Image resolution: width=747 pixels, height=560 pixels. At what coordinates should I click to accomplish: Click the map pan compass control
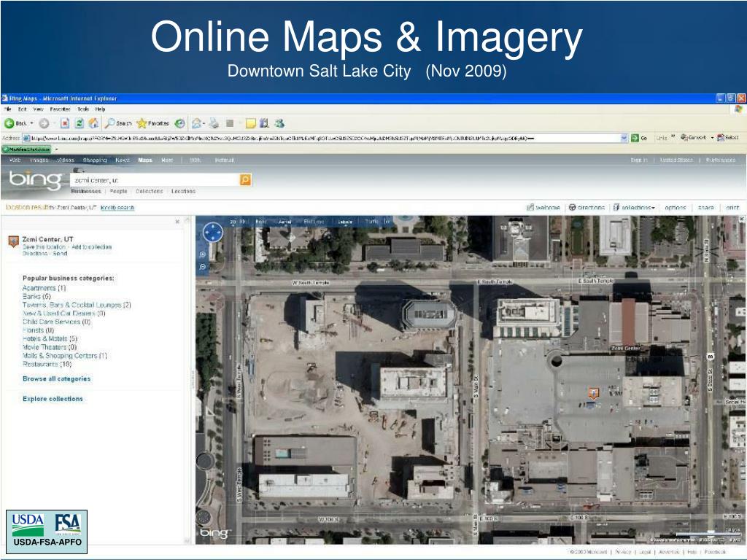[212, 233]
